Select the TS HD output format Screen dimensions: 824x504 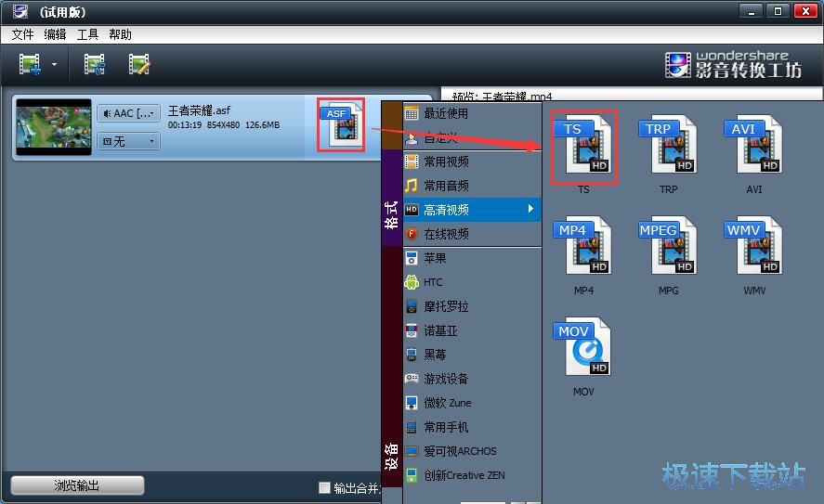[x=582, y=145]
